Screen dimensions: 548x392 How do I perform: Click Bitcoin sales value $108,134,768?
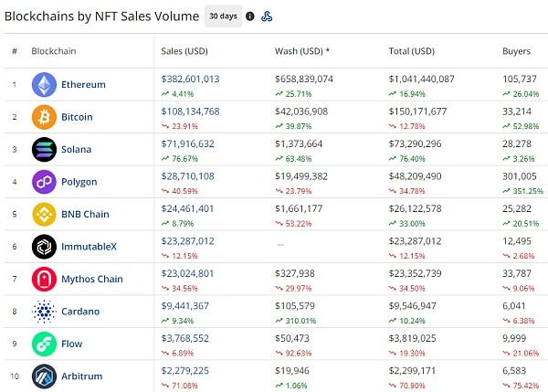pyautogui.click(x=190, y=111)
